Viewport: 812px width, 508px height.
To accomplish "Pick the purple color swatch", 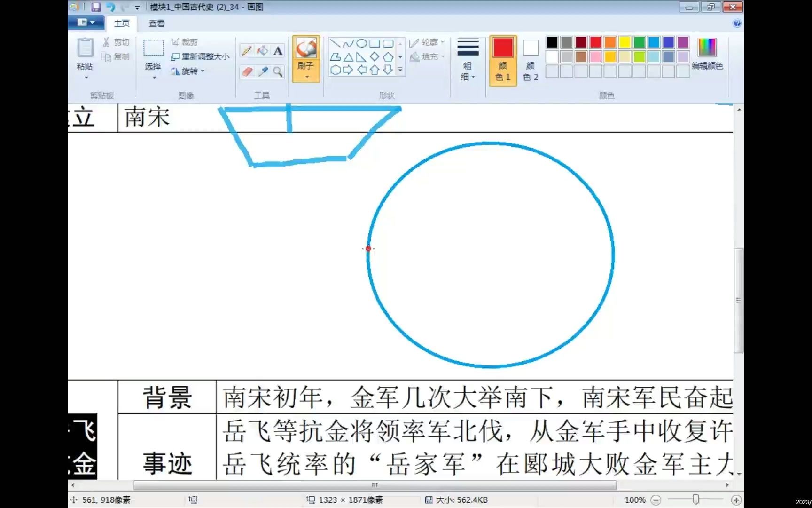I will pos(683,42).
